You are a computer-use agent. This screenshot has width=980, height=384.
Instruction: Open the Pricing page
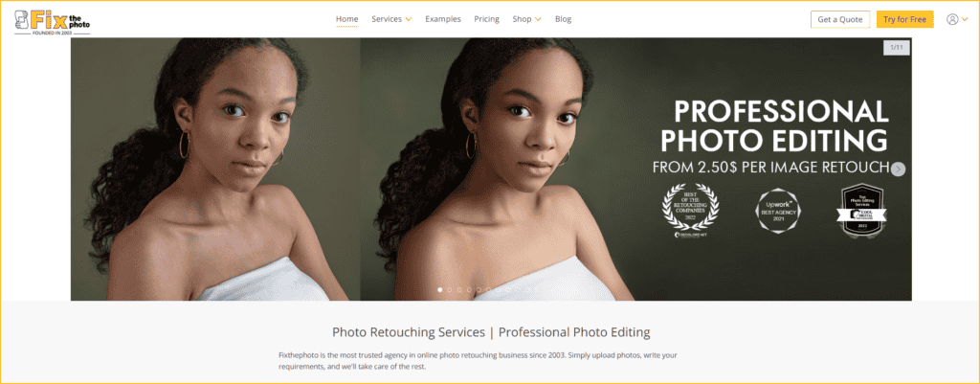click(x=486, y=19)
